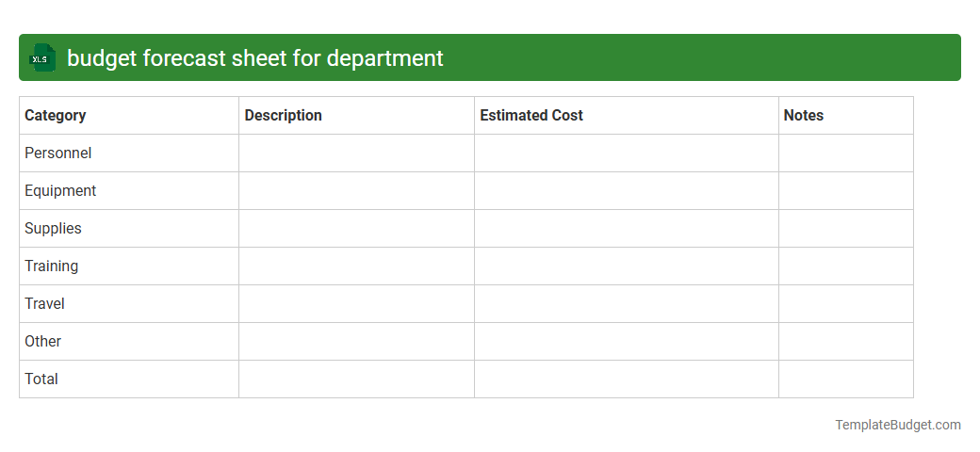The height and width of the screenshot is (452, 980).
Task: Select the title "budget forecast sheet for department"
Action: point(255,57)
